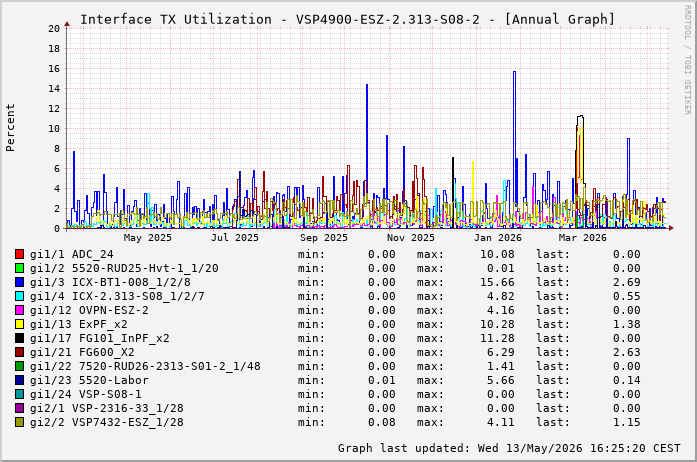Click the y-axis value 20

pos(54,28)
